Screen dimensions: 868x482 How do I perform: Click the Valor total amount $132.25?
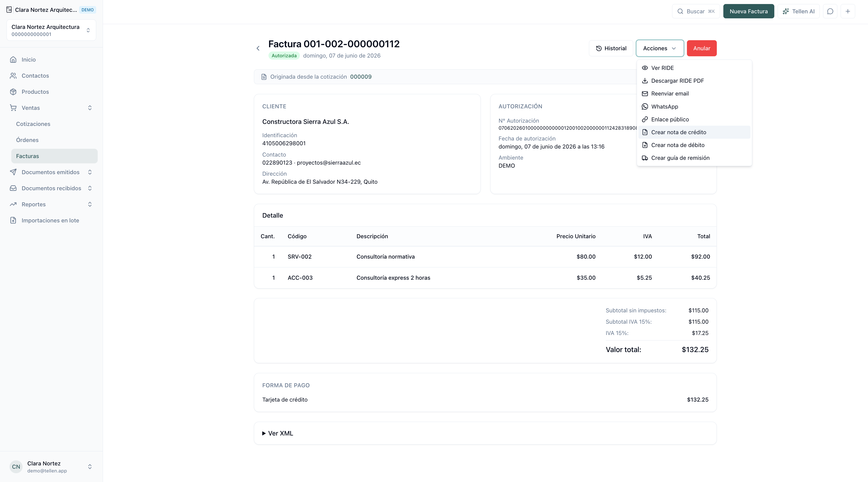tap(695, 350)
